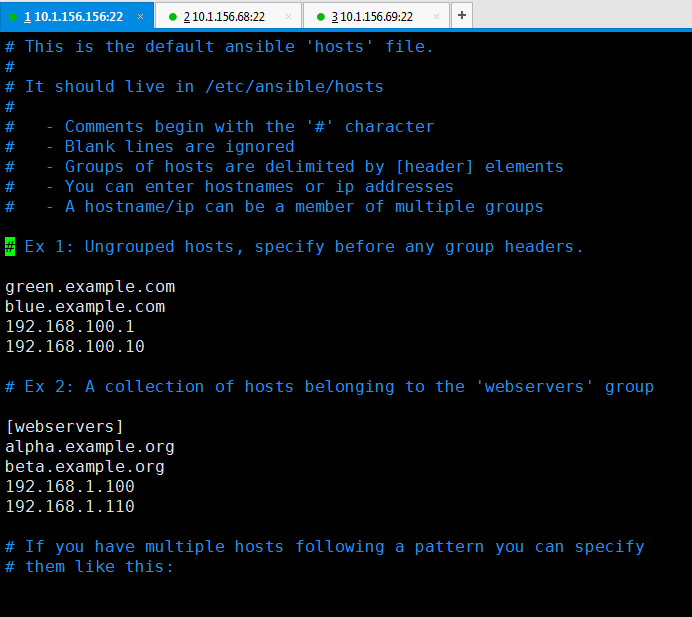
Task: Click green status dot on 10.1.156.156 tab
Action: 13,17
